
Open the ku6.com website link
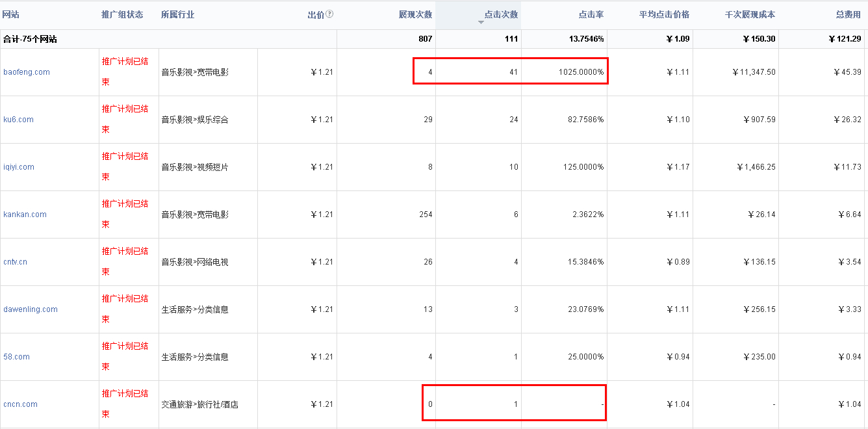tap(18, 120)
